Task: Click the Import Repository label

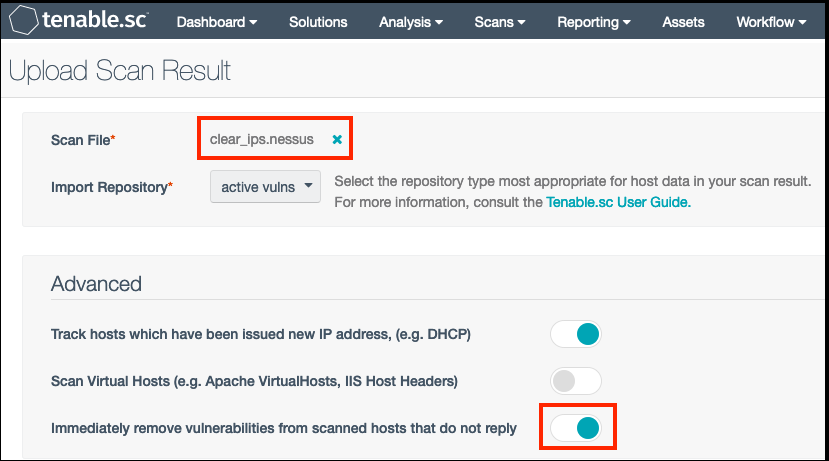Action: click(x=112, y=187)
